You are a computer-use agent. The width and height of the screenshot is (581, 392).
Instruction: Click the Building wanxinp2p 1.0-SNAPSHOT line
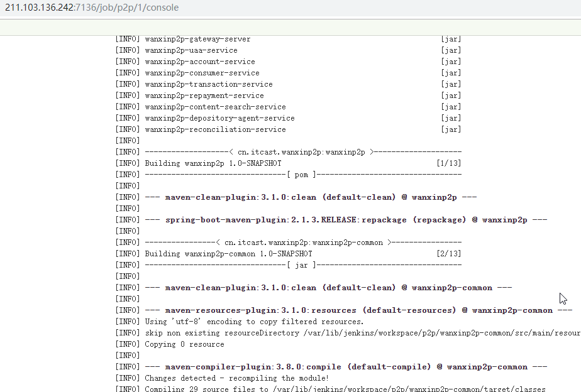point(213,163)
